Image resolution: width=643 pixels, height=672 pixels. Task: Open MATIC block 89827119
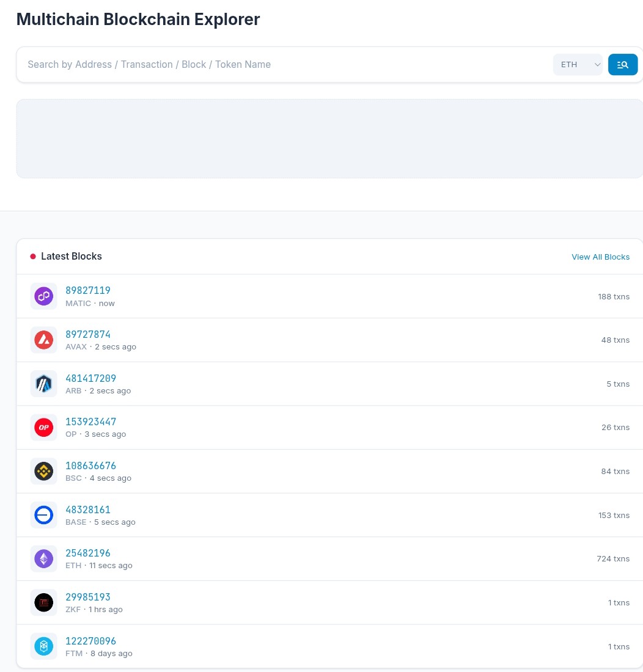tap(88, 291)
